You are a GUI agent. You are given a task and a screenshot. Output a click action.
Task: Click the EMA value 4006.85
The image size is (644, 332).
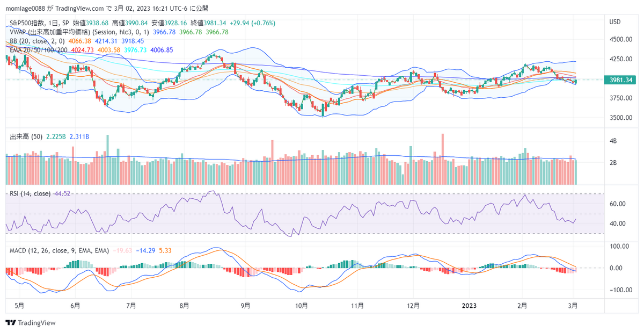[x=162, y=50]
